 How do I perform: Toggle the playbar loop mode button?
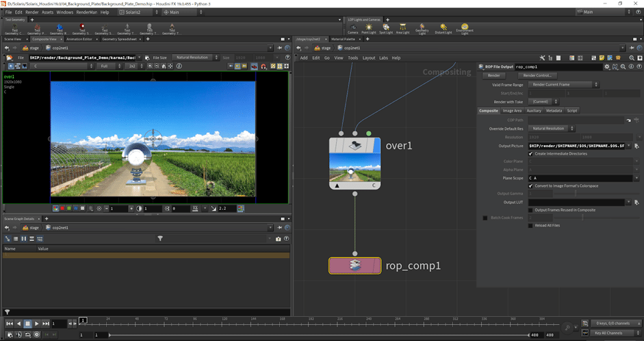28,334
